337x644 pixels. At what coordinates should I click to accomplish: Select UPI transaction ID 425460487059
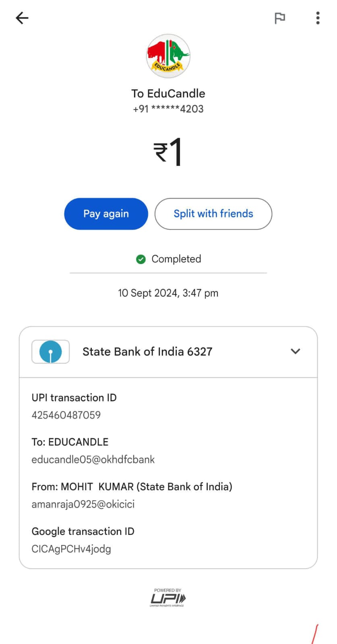66,415
